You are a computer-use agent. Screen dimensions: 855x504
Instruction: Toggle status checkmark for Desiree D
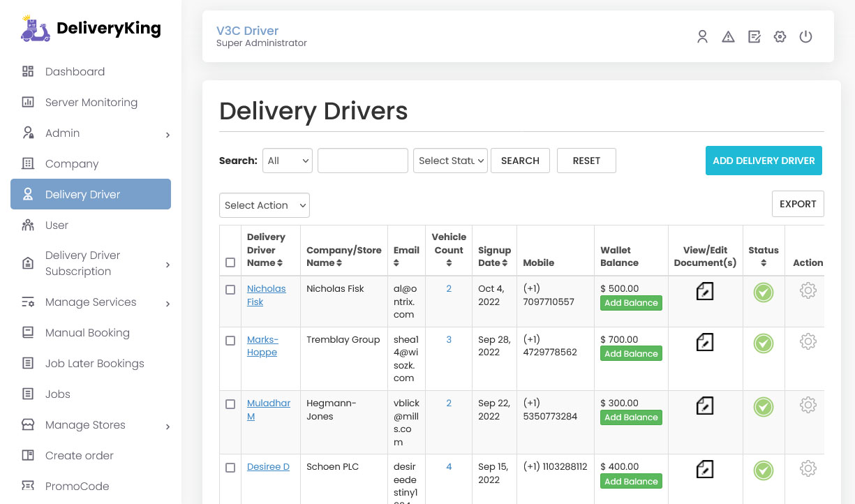(x=764, y=470)
